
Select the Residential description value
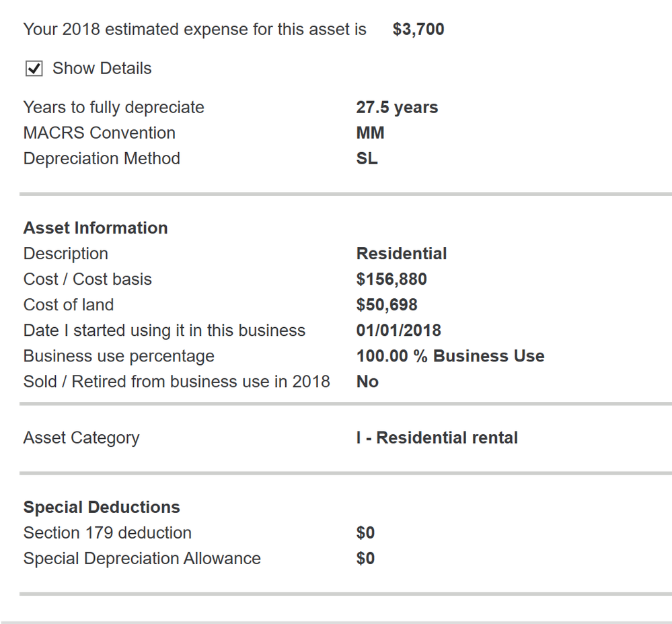[x=401, y=254]
